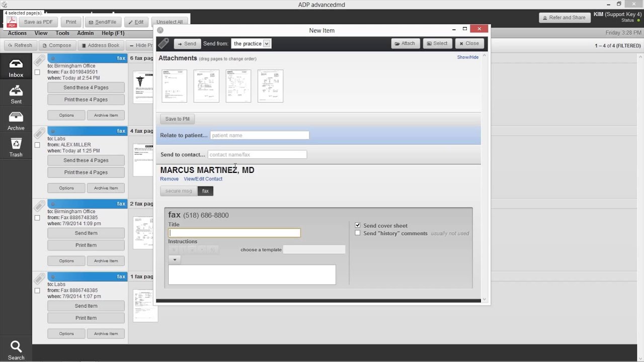
Task: Click tag icon on Fax 8886748385 1:09 pm item
Action: pos(40,207)
